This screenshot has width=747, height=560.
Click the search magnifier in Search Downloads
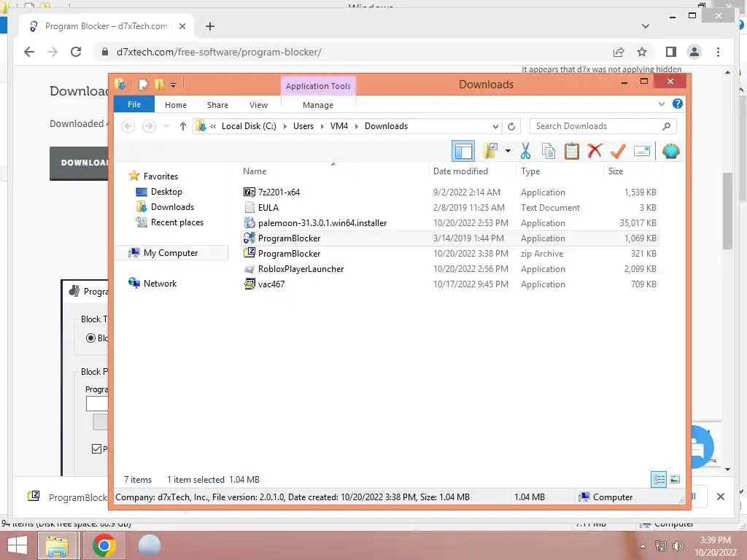[x=666, y=126]
